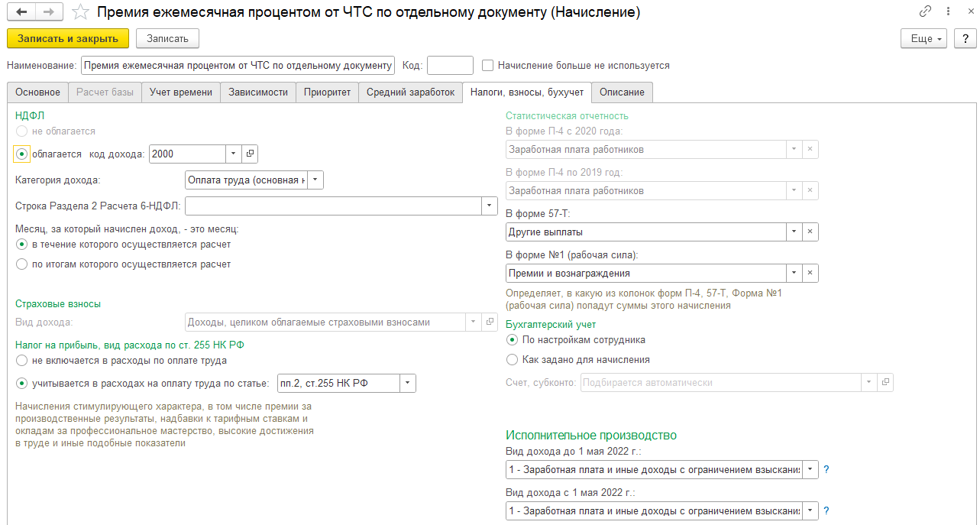Click the back navigation arrow

tap(21, 12)
